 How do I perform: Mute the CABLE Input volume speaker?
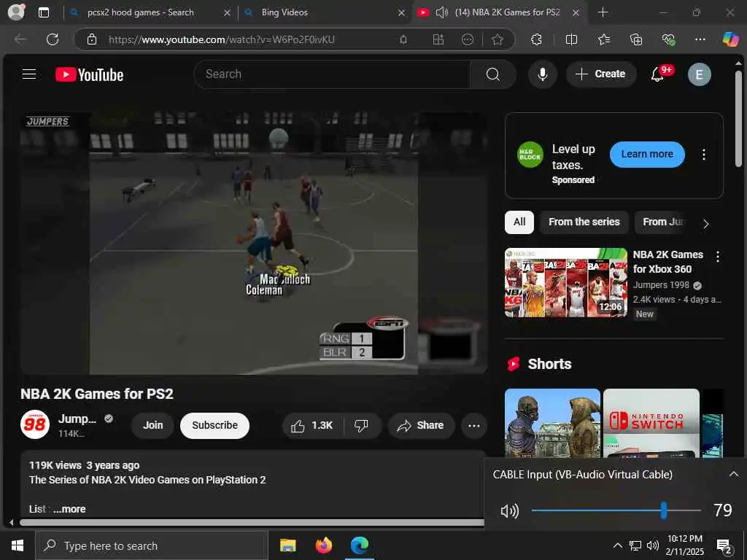click(509, 511)
